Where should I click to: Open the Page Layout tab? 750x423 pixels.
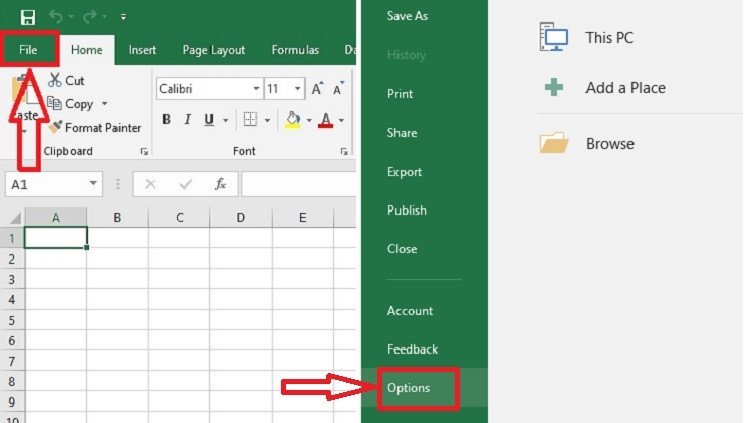click(214, 50)
